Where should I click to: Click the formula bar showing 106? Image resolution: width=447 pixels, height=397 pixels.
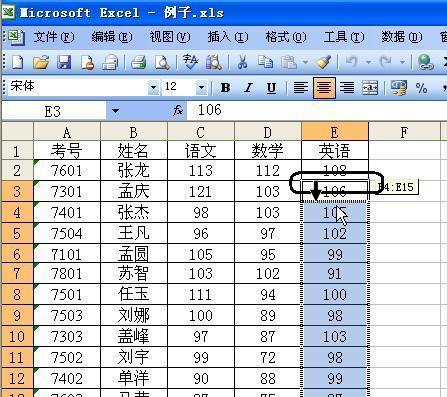tap(317, 110)
